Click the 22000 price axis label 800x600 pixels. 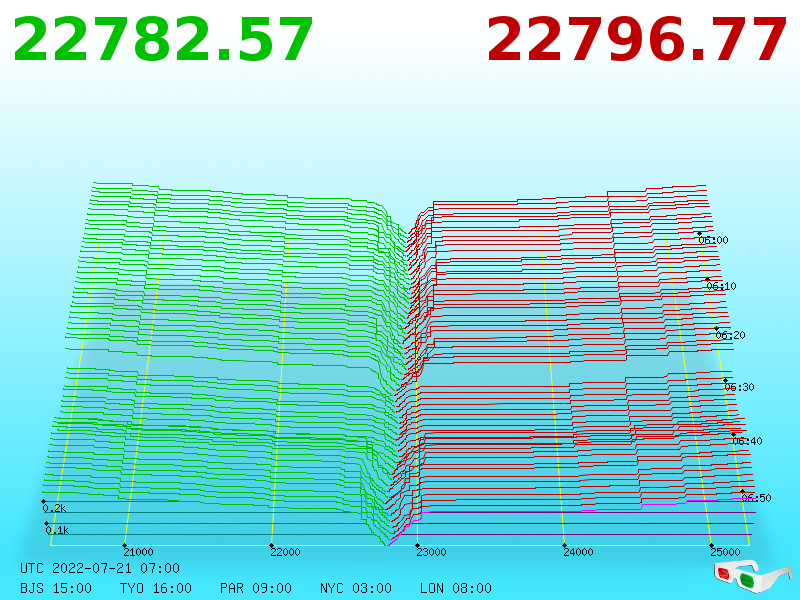285,552
